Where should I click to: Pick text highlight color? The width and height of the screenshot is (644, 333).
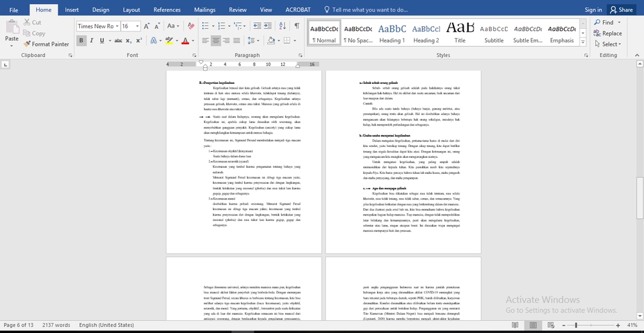pos(169,40)
